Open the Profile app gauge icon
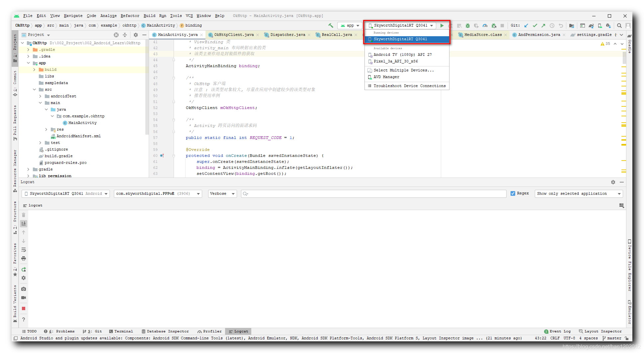 pos(485,26)
